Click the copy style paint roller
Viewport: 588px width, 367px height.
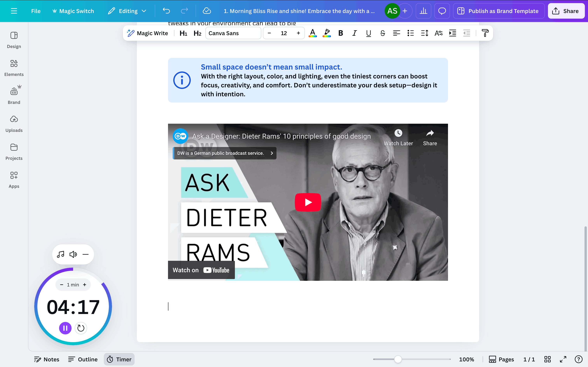pos(485,33)
